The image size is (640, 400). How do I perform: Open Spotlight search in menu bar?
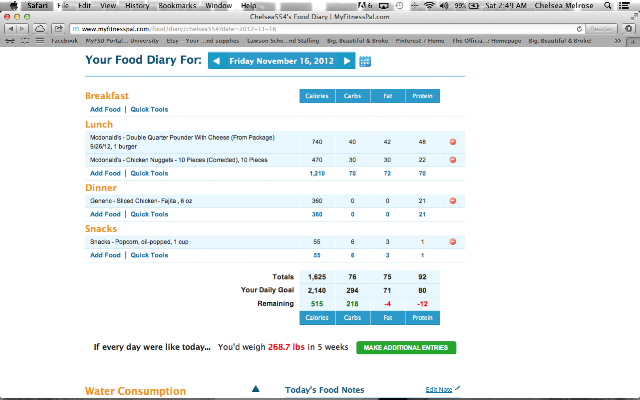[607, 6]
